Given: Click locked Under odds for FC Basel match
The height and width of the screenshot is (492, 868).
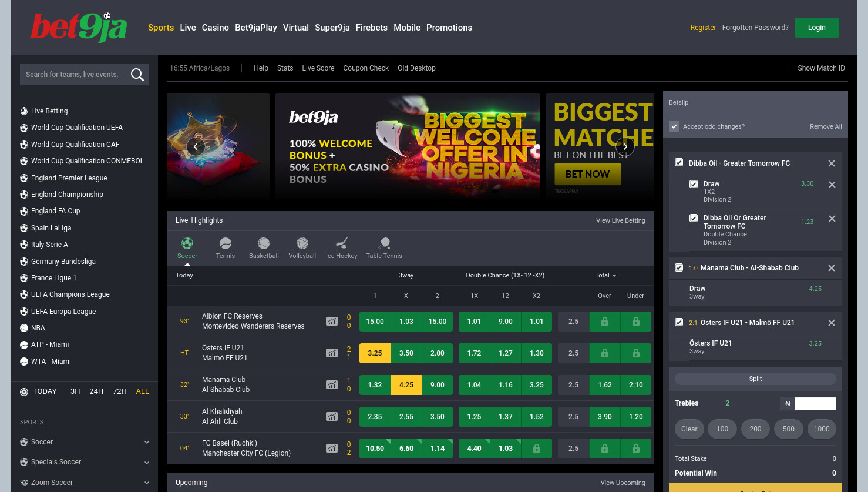Looking at the screenshot, I should [x=636, y=449].
